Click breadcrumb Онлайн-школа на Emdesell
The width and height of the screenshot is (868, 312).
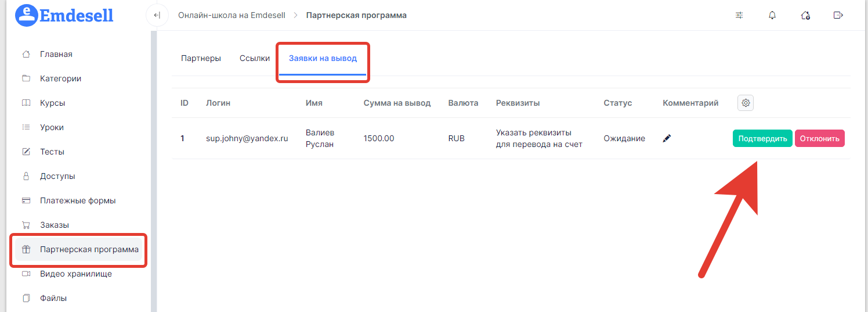pyautogui.click(x=232, y=16)
